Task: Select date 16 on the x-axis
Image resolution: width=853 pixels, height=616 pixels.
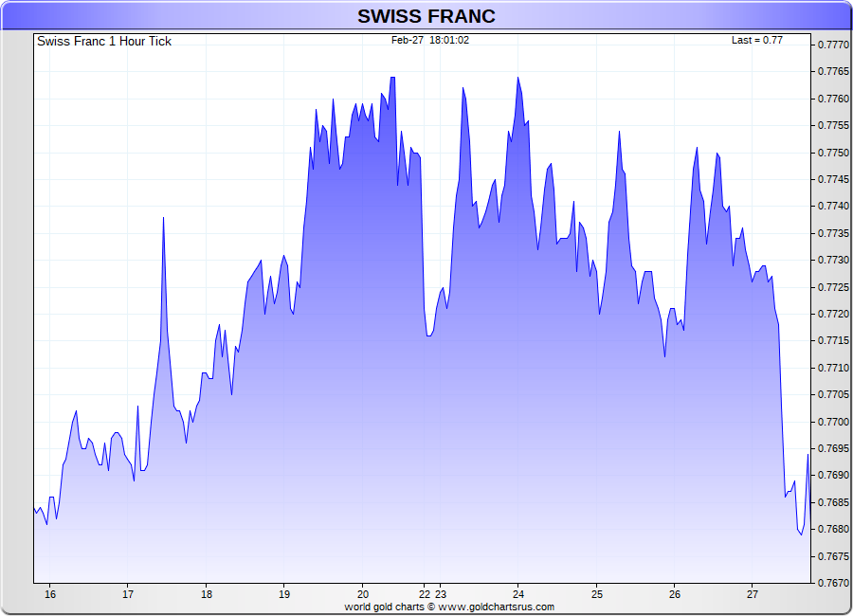Action: click(x=50, y=594)
